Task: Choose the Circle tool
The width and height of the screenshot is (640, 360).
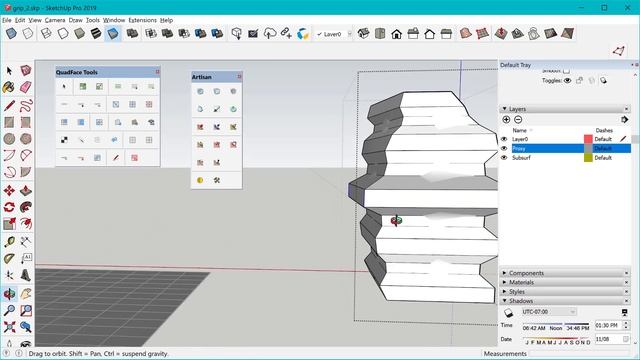Action: coord(9,139)
